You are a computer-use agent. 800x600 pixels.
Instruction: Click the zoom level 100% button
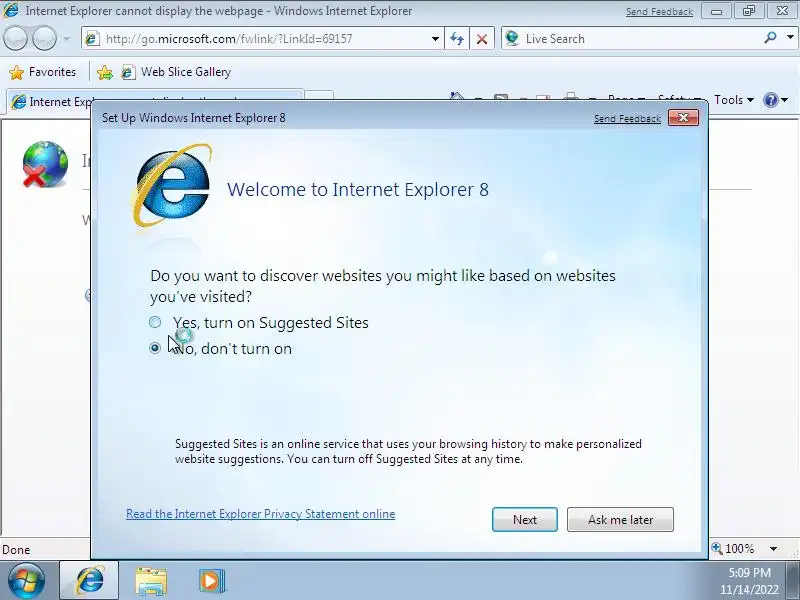pyautogui.click(x=733, y=548)
